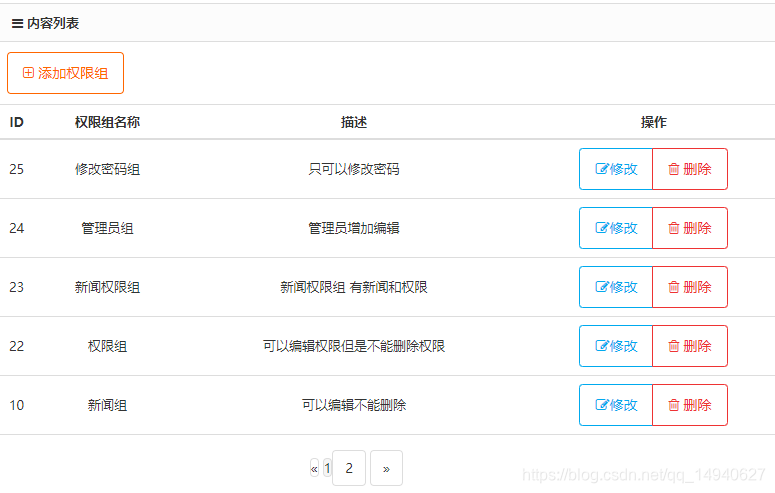The image size is (775, 493).
Task: Click 删除 for 管理员组
Action: pos(690,228)
